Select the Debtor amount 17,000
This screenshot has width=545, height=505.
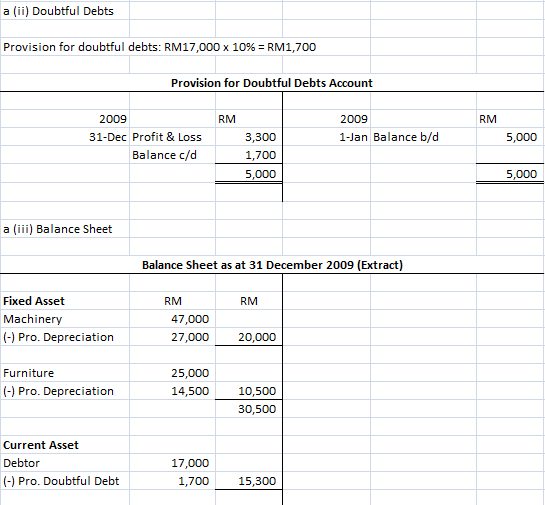pyautogui.click(x=172, y=463)
